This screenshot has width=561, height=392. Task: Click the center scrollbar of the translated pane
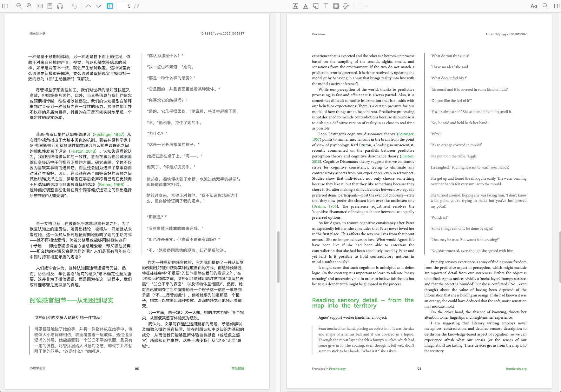point(278,257)
